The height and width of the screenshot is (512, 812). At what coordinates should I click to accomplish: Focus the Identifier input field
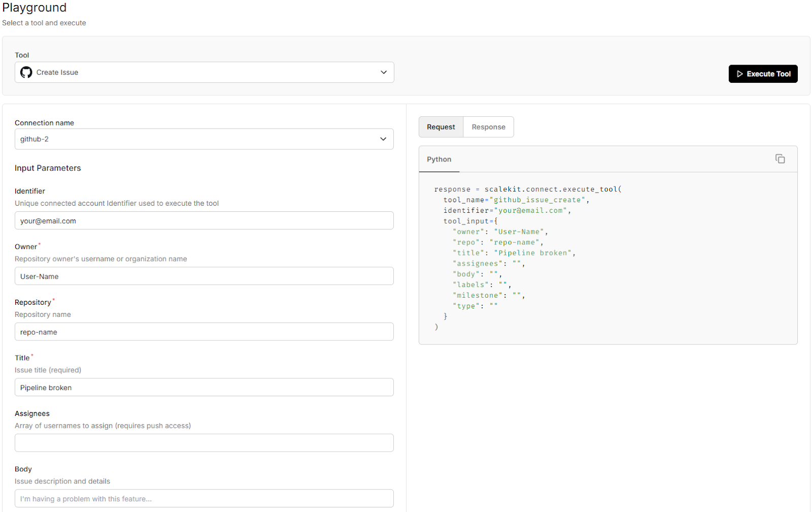point(204,221)
